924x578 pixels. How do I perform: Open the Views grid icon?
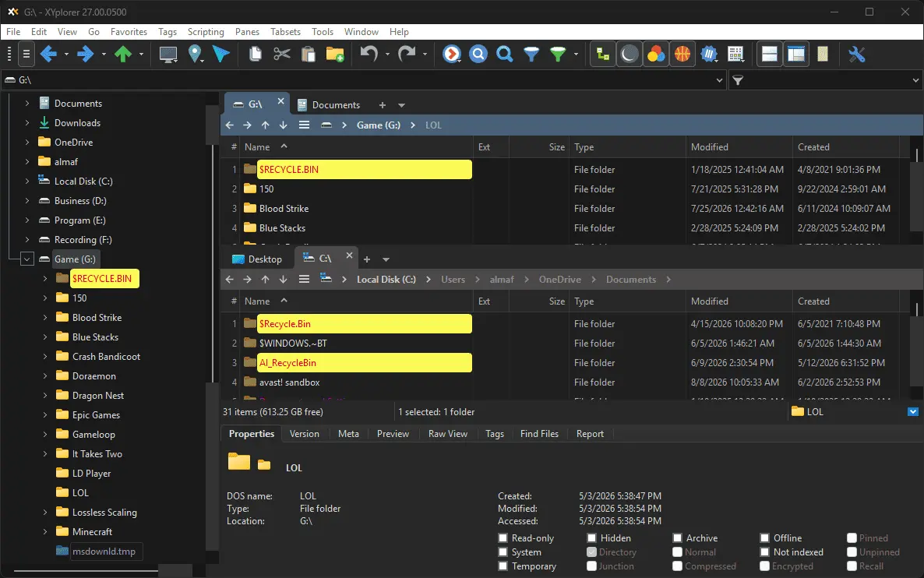[735, 55]
